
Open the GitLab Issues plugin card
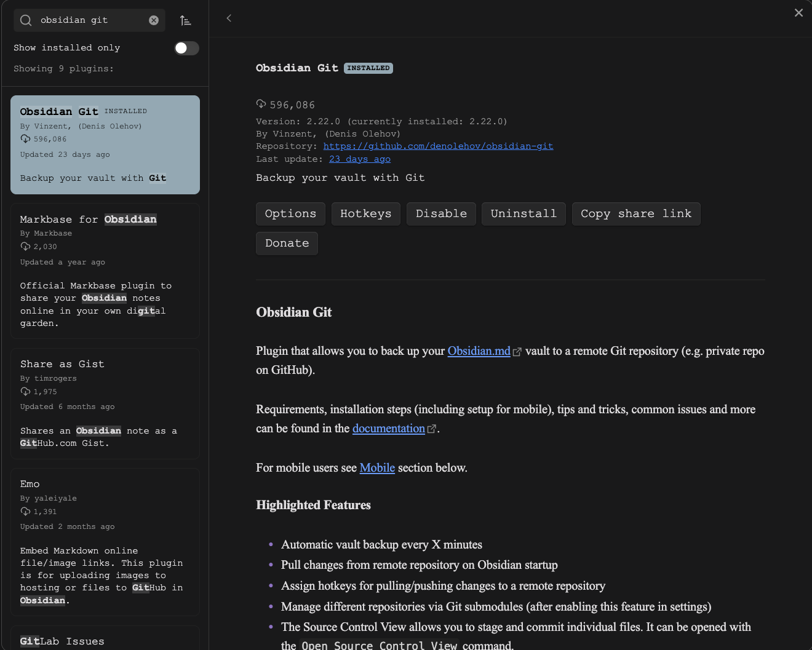[105, 638]
